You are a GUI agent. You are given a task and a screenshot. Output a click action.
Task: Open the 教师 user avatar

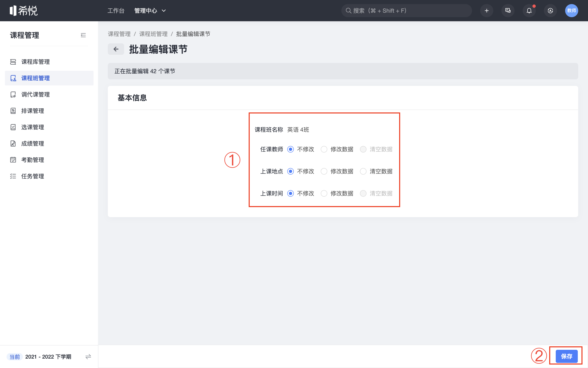coord(571,11)
